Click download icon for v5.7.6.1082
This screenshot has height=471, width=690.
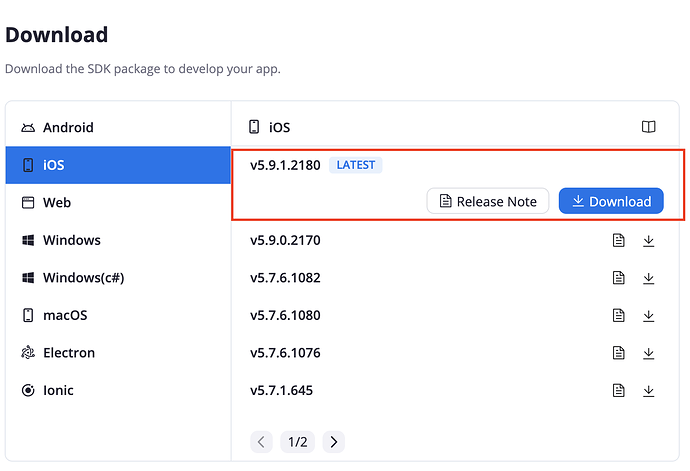tap(648, 278)
